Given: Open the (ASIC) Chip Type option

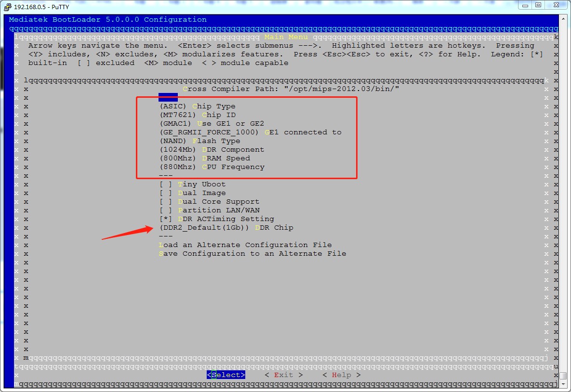Looking at the screenshot, I should click(x=198, y=106).
